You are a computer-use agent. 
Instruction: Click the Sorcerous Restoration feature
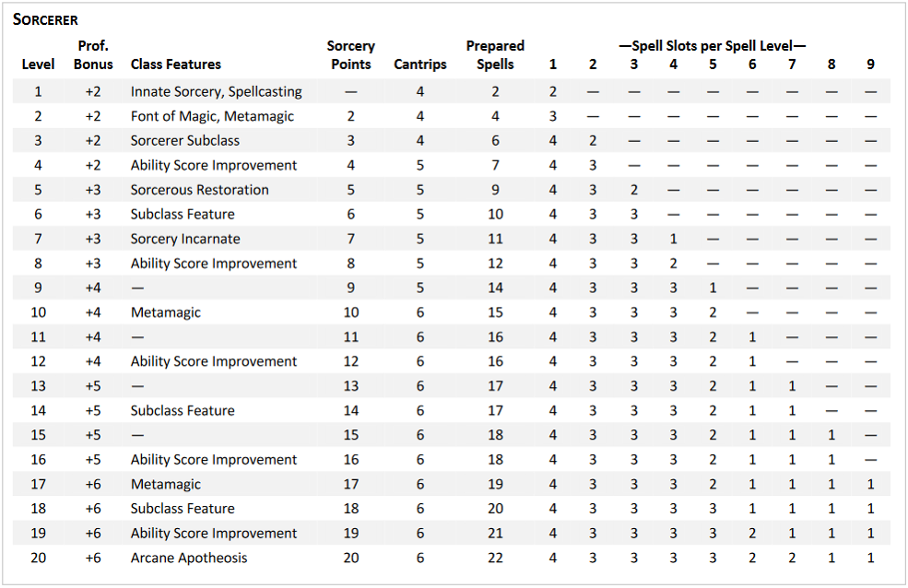pos(200,190)
